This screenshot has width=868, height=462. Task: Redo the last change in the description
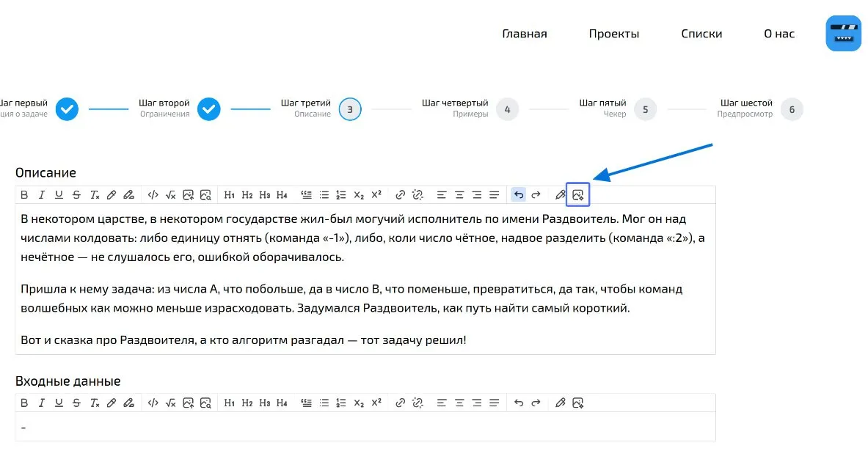click(536, 194)
